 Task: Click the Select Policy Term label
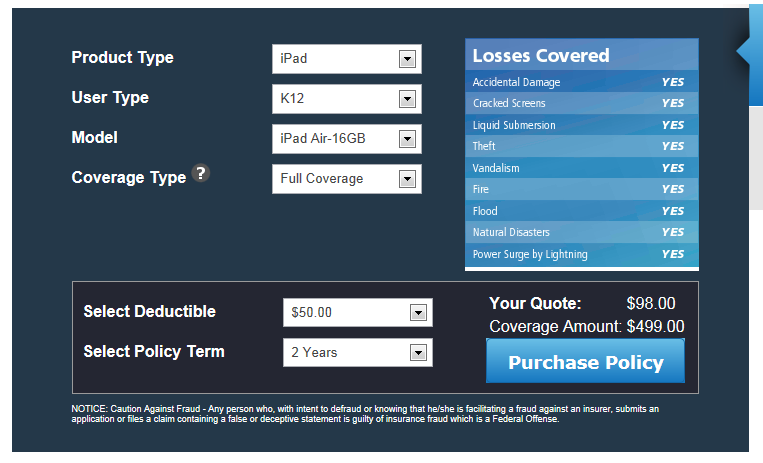pos(154,352)
